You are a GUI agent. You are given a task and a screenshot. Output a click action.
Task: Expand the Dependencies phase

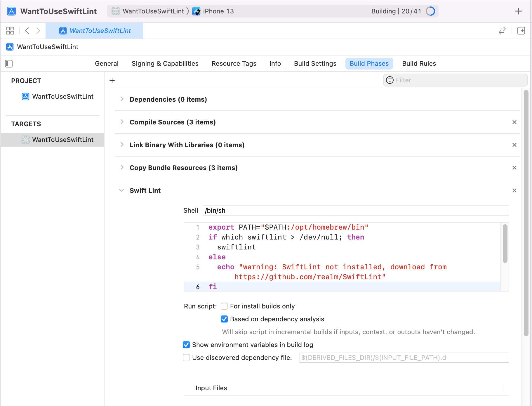tap(122, 99)
